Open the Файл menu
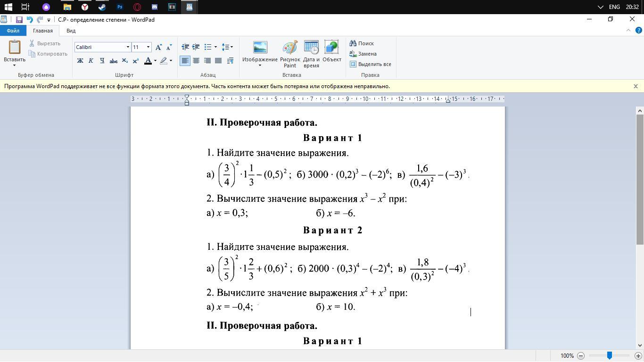 pos(13,31)
